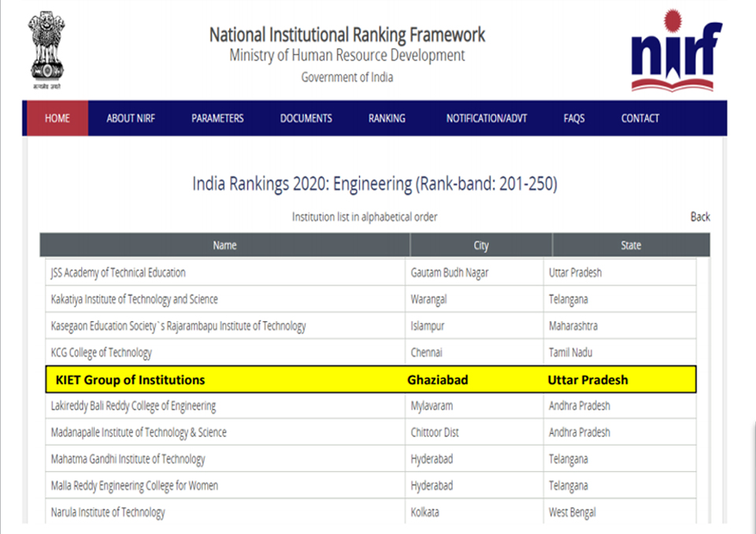Open NOTIFICATION/ADVT menu item
The width and height of the screenshot is (756, 534).
coord(486,118)
